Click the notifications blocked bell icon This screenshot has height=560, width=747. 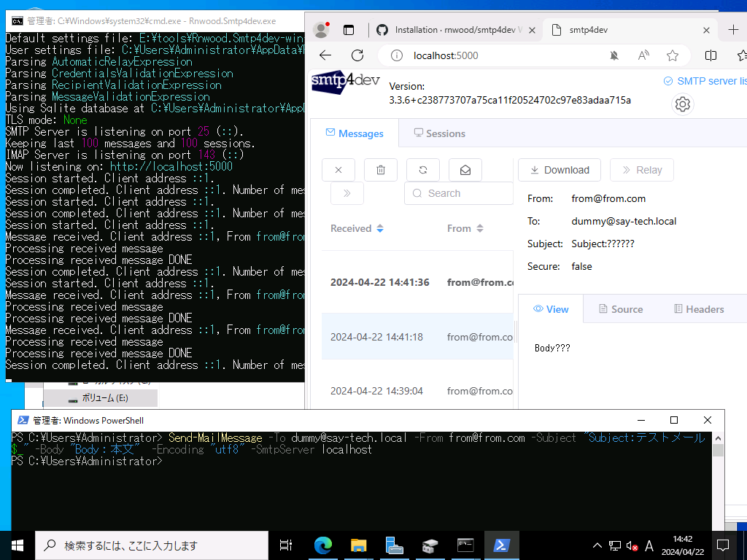click(x=614, y=55)
